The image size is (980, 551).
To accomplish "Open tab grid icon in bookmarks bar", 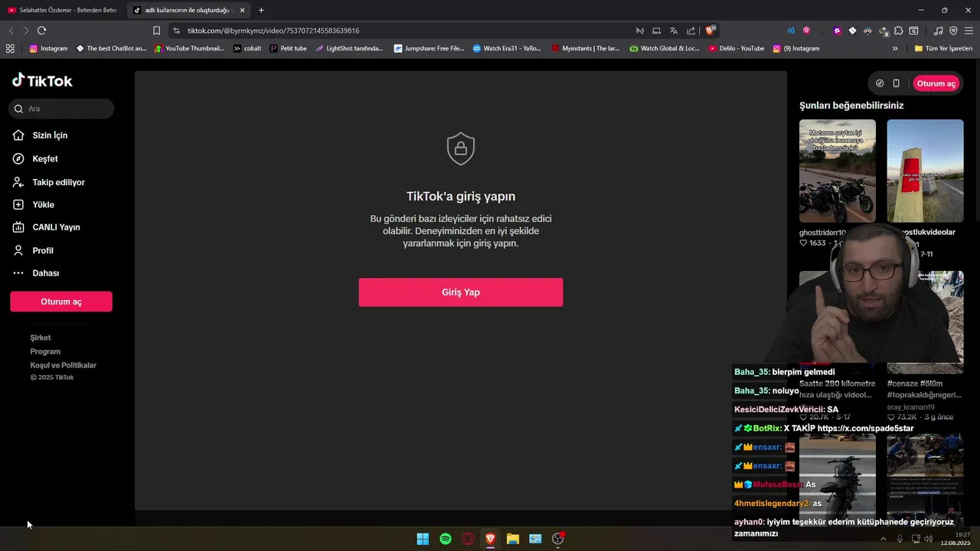I will pos(10,48).
